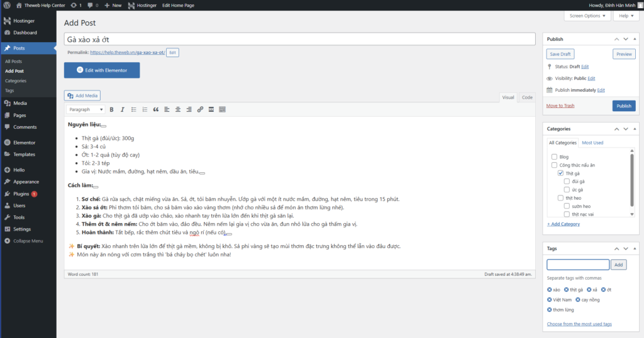The image size is (644, 338).
Task: Click the blue Publish button
Action: click(623, 106)
